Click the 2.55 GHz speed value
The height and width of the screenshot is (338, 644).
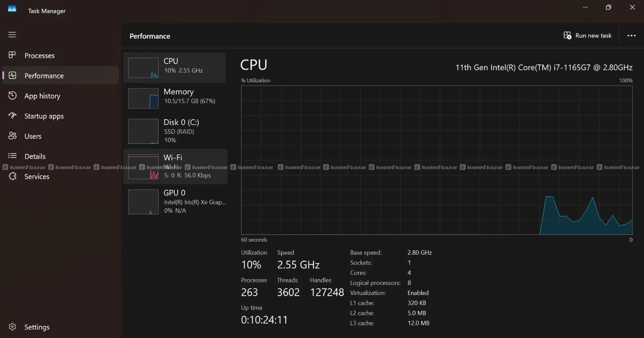click(298, 265)
